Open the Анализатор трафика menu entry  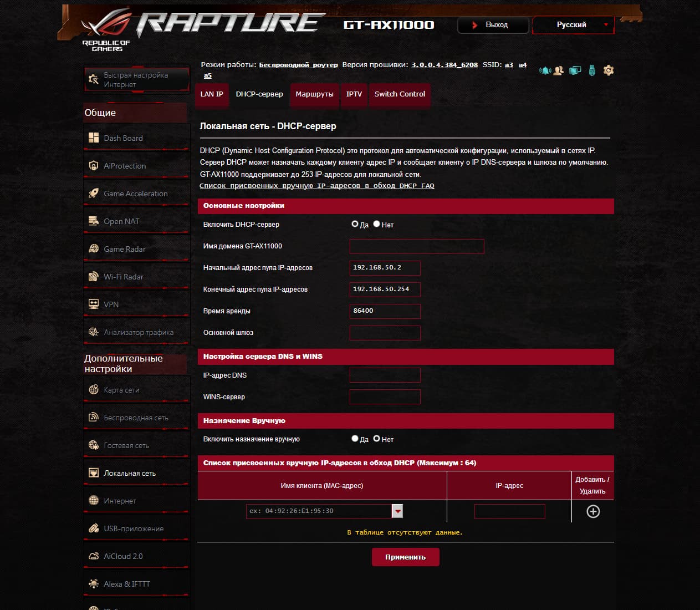tap(136, 332)
